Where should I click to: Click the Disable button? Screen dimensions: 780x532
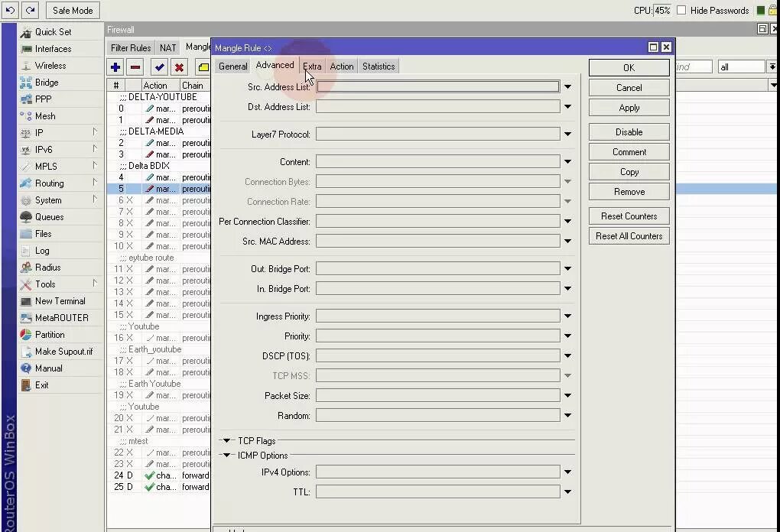click(x=629, y=132)
